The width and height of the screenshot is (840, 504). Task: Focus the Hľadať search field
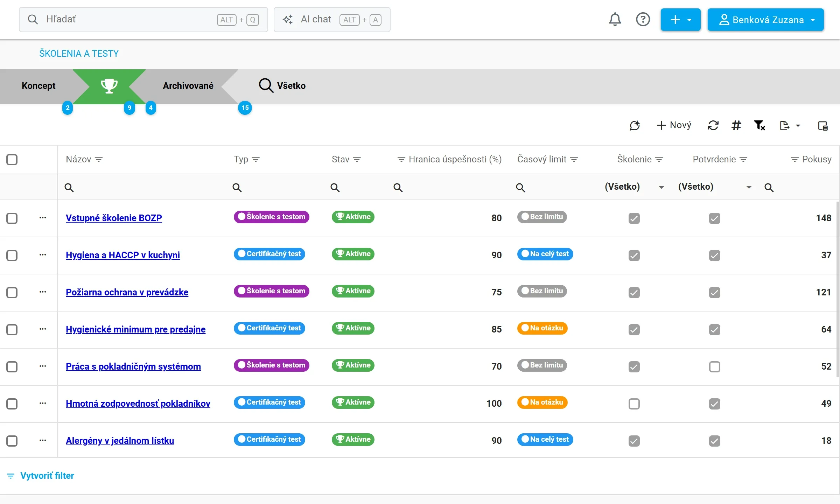coord(143,20)
